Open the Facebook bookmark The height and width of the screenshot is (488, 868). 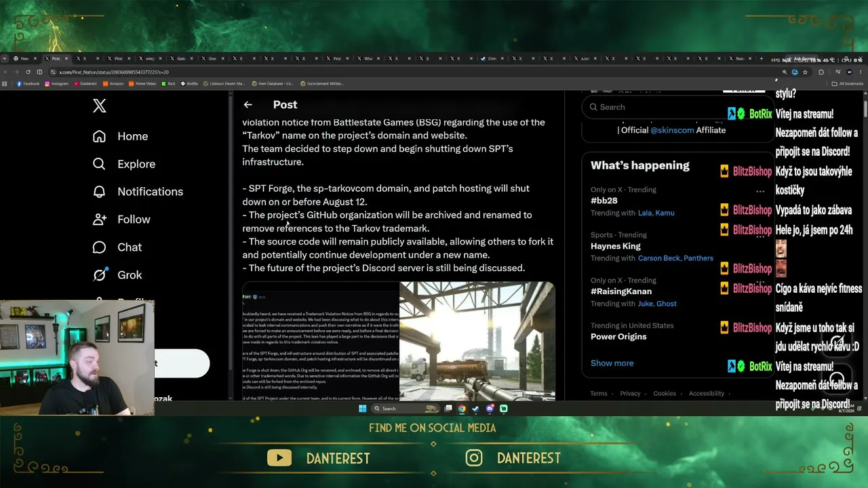click(x=28, y=84)
